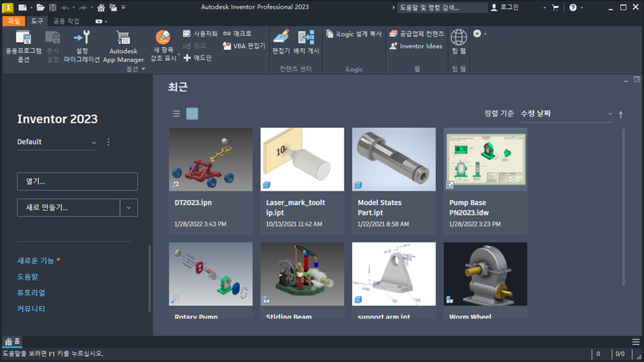Open Laser_mark_tooltip.ipt thumbnail

point(303,159)
